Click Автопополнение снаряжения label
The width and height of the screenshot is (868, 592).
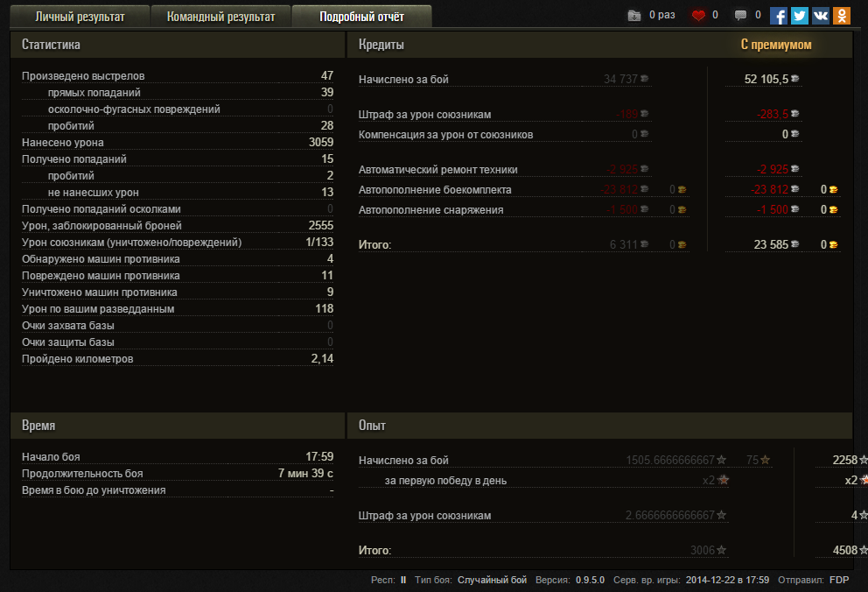coord(430,209)
